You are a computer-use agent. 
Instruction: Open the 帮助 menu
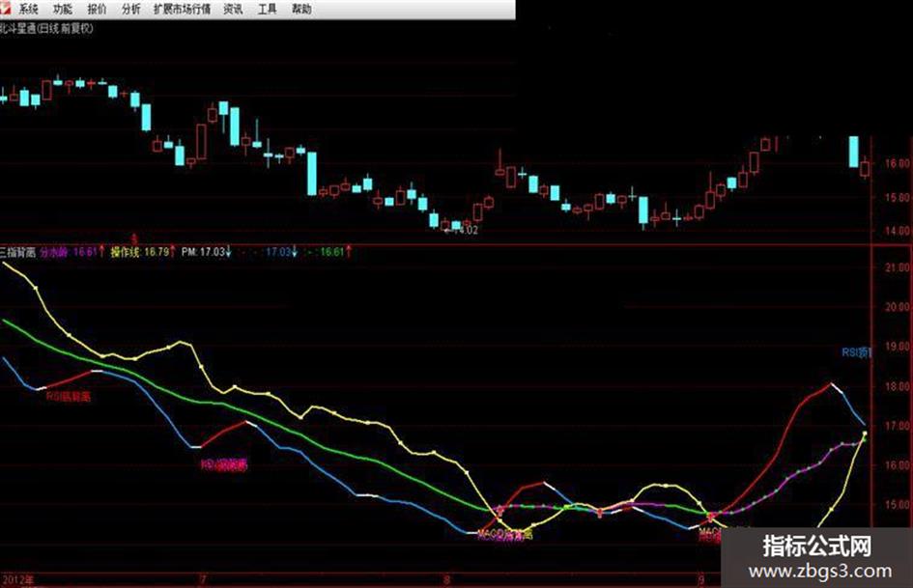(301, 10)
